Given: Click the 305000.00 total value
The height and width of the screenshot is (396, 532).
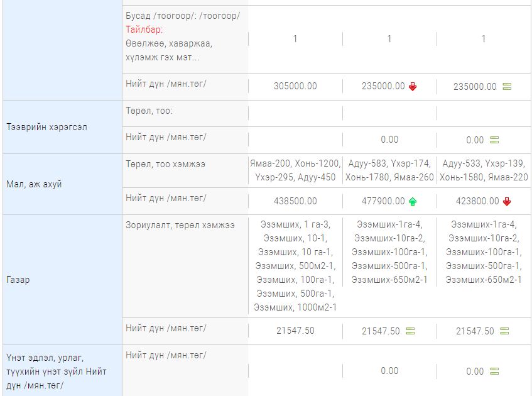Looking at the screenshot, I should tap(295, 86).
